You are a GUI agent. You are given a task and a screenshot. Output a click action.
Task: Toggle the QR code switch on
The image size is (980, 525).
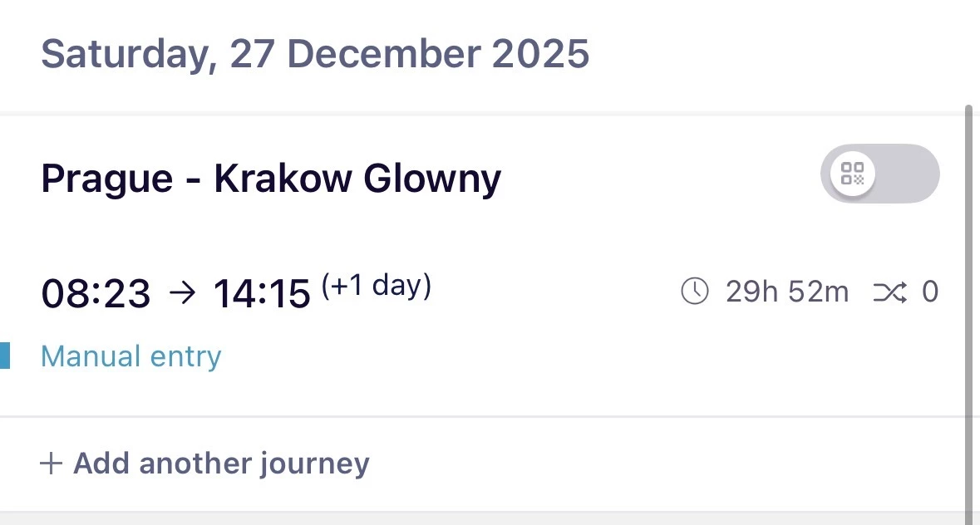click(879, 174)
